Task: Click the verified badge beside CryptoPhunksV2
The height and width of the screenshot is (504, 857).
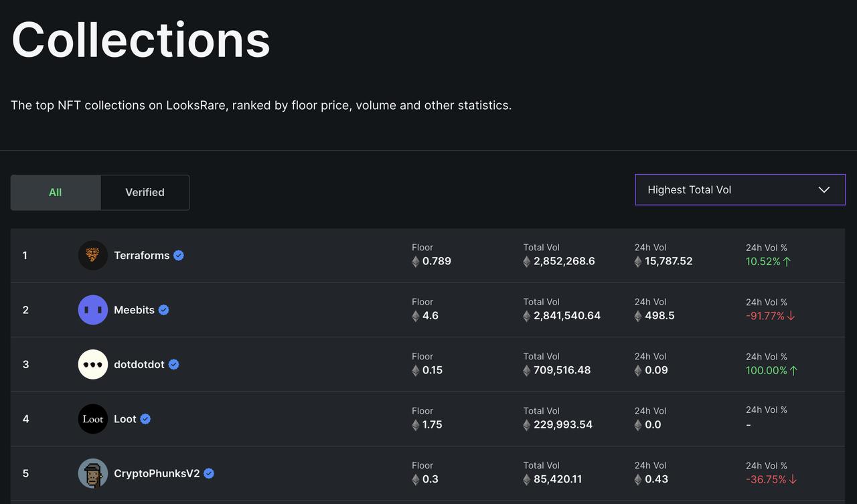Action: coord(209,473)
